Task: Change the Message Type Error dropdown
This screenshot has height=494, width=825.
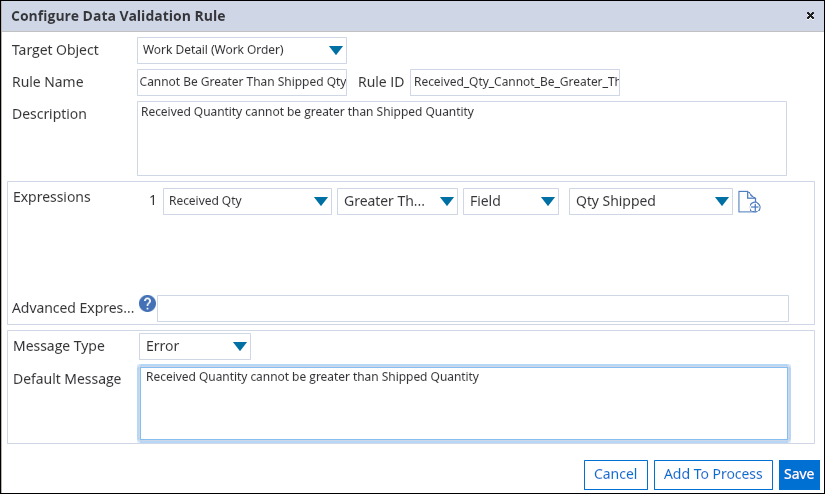Action: pos(195,346)
